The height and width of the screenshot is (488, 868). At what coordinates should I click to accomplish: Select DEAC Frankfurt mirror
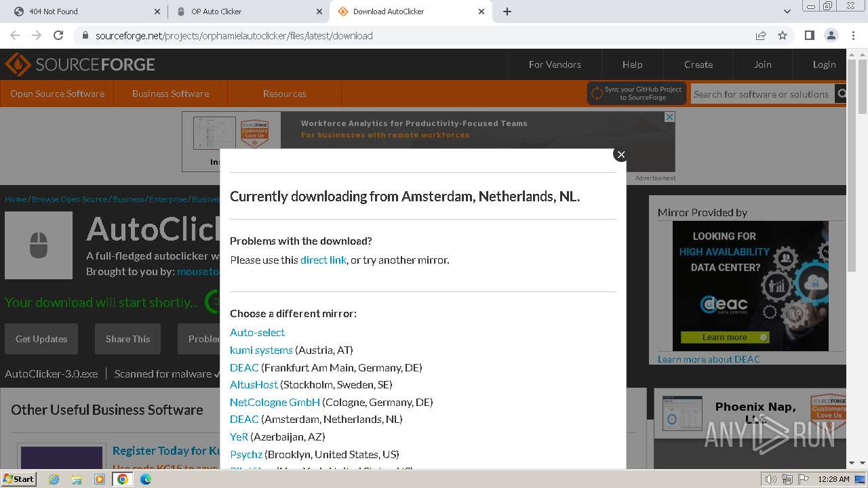(244, 367)
